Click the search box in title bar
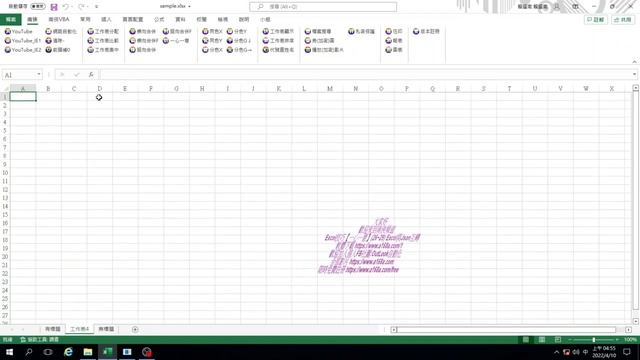 323,7
